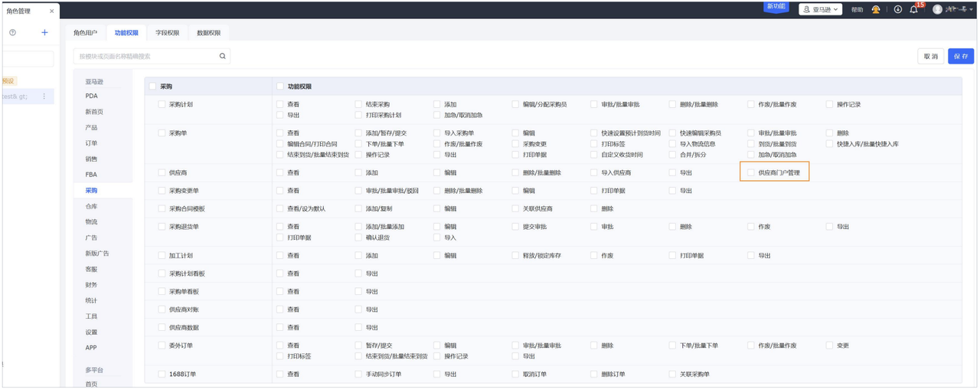The image size is (980, 390).
Task: Click the 保存 save button
Action: pyautogui.click(x=961, y=57)
